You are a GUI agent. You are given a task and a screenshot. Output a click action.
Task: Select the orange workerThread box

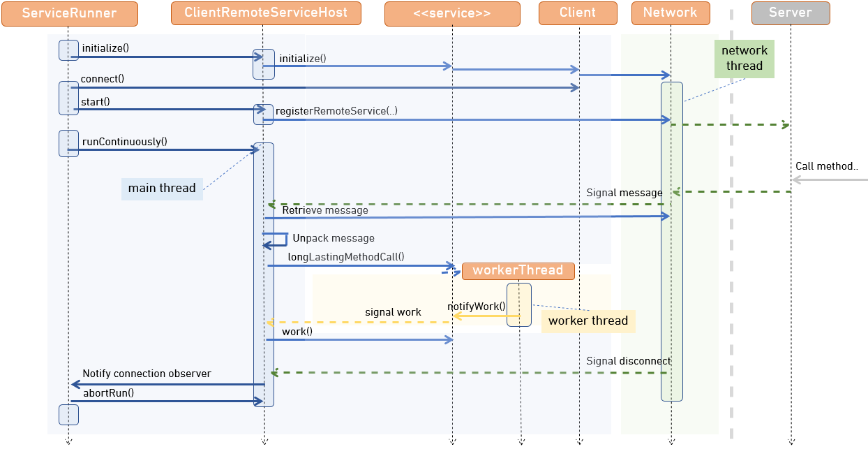pos(518,270)
